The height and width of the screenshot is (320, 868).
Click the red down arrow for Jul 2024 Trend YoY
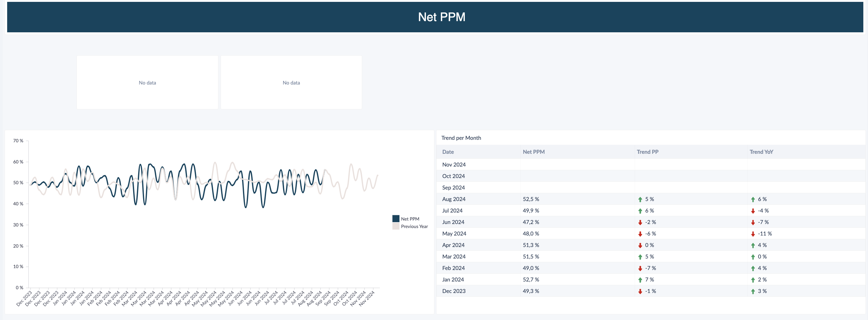pos(753,211)
